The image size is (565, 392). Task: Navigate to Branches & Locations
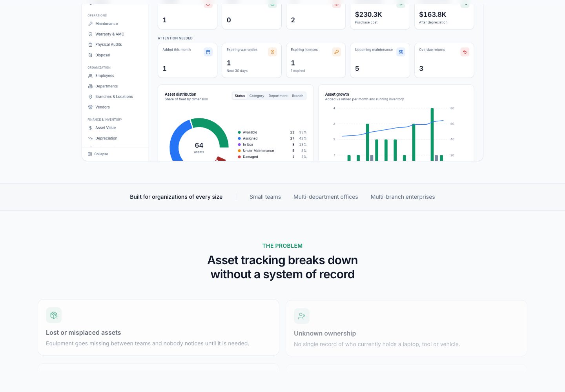click(114, 96)
